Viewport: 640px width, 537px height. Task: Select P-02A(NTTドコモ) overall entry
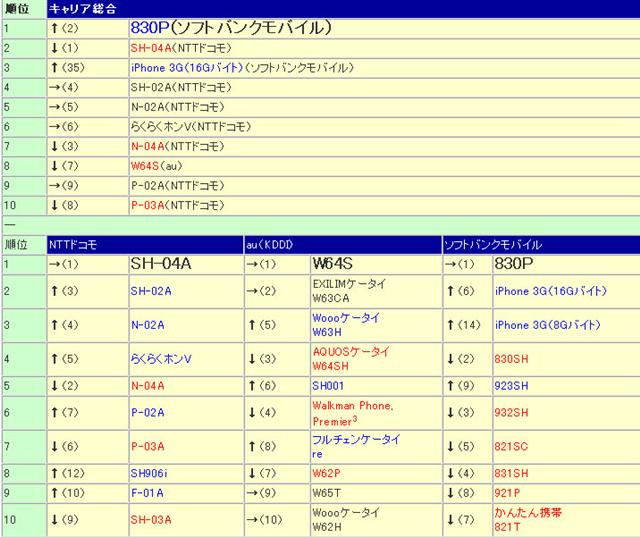[178, 186]
